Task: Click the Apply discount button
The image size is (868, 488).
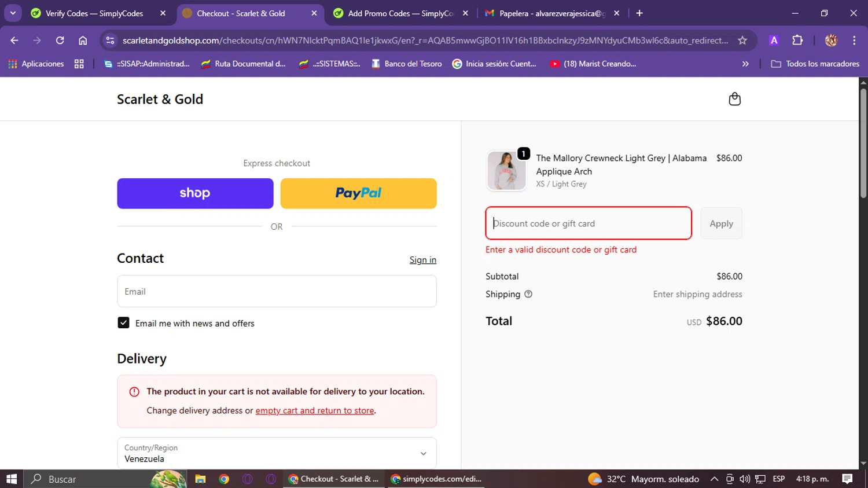Action: point(721,223)
